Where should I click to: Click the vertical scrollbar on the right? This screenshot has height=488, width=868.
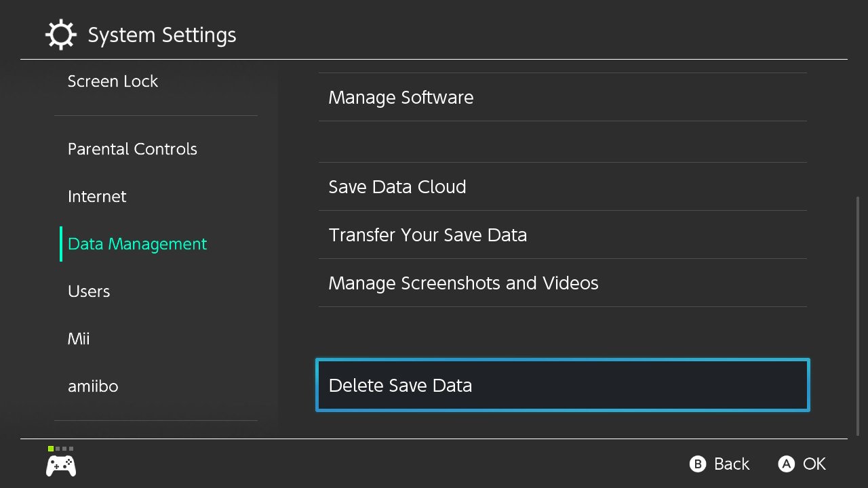pos(858,315)
